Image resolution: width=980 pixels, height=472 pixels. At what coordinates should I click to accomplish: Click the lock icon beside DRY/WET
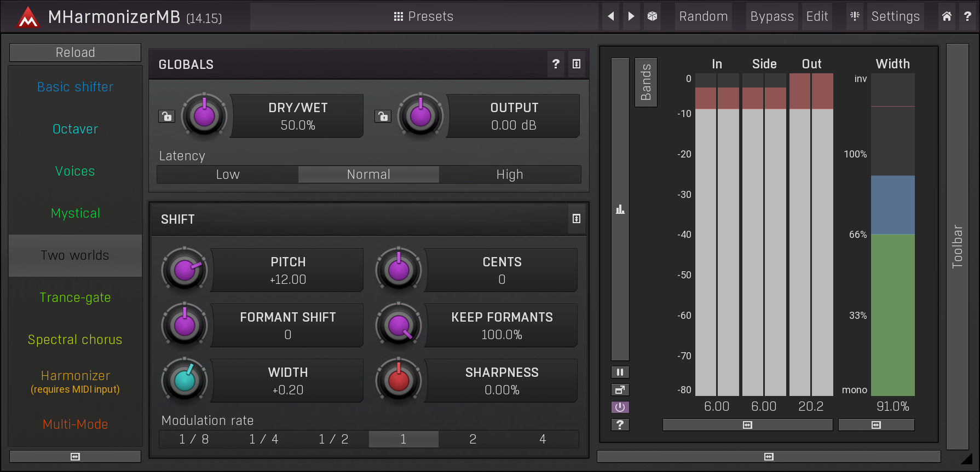click(166, 116)
